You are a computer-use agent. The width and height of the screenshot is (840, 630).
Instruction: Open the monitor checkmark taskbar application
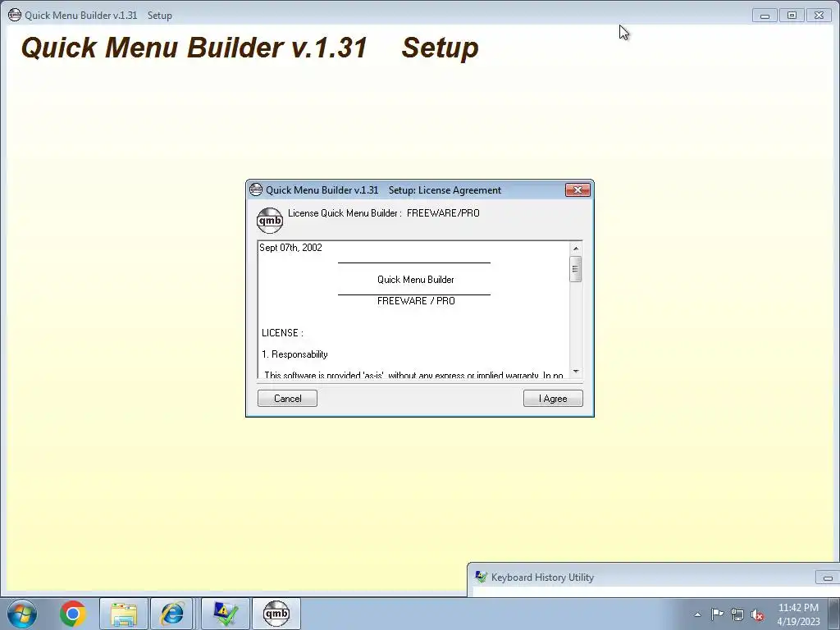[x=226, y=614]
